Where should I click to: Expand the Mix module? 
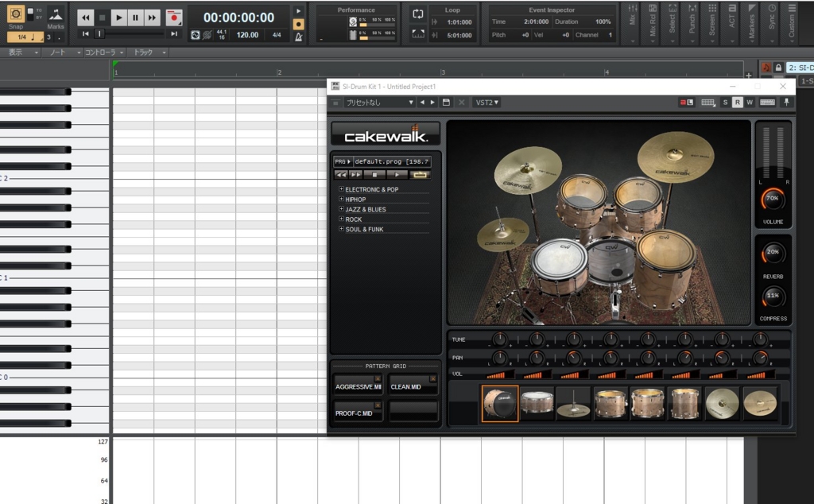[632, 22]
